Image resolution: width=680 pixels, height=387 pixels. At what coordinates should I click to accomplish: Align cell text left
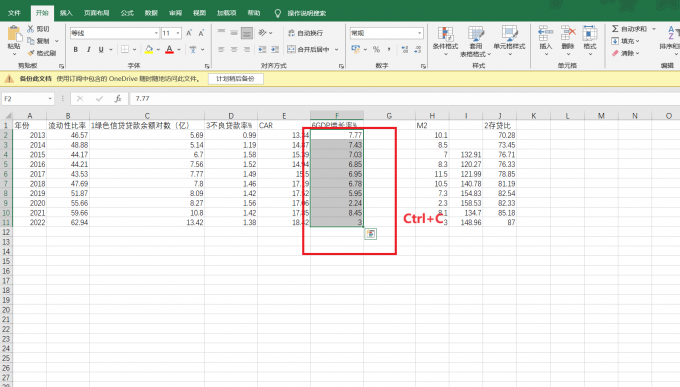(221, 49)
